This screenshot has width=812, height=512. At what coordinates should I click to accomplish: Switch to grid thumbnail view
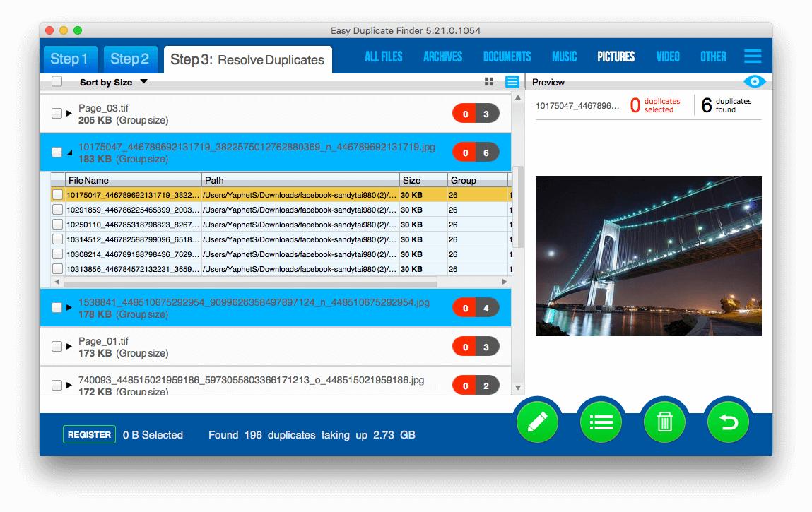tap(489, 82)
